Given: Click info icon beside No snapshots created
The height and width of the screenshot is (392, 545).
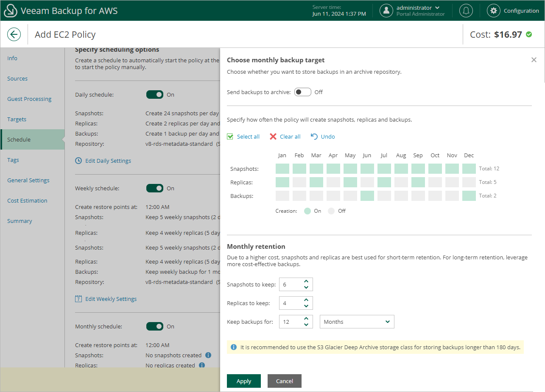Looking at the screenshot, I should point(208,355).
